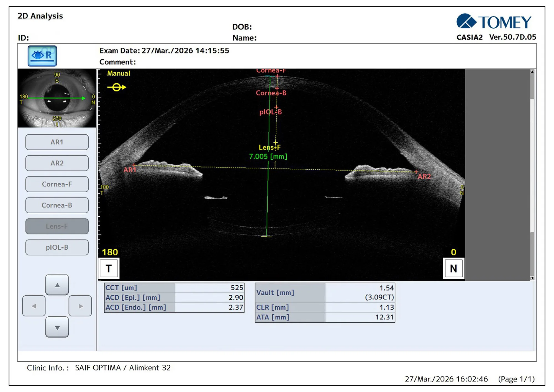Click the scrollbar down arrow
The image size is (554, 392).
point(532,278)
